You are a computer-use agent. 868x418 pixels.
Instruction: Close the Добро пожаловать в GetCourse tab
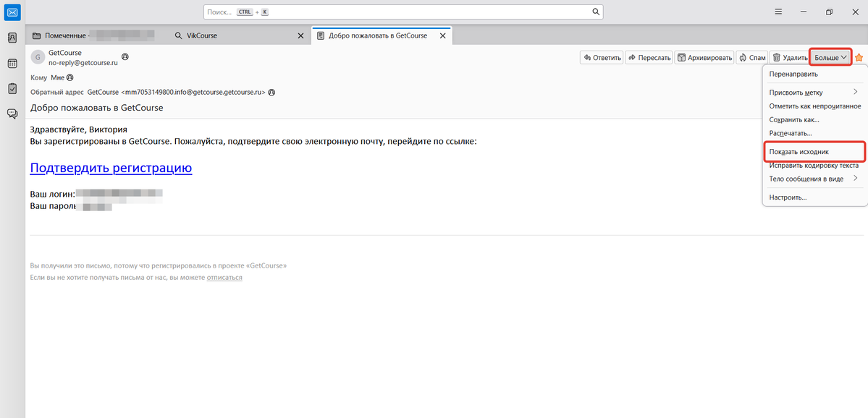tap(442, 36)
